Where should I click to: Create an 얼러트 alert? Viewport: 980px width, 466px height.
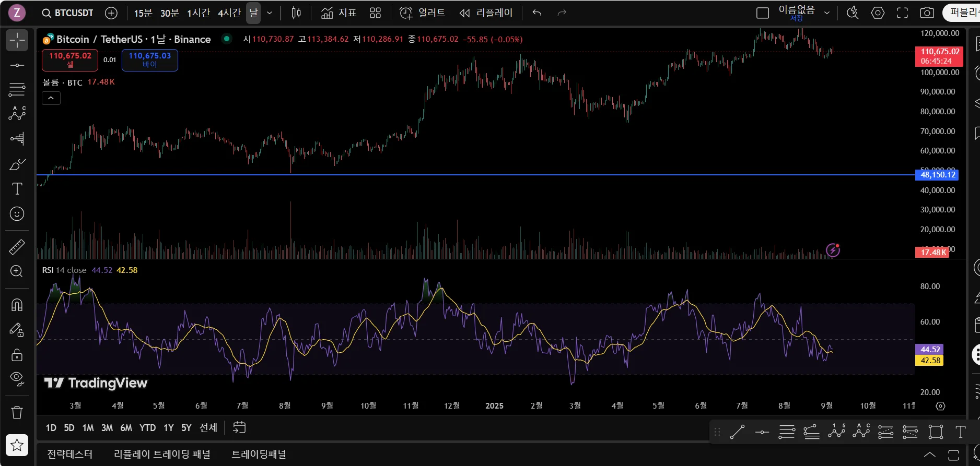pos(423,13)
